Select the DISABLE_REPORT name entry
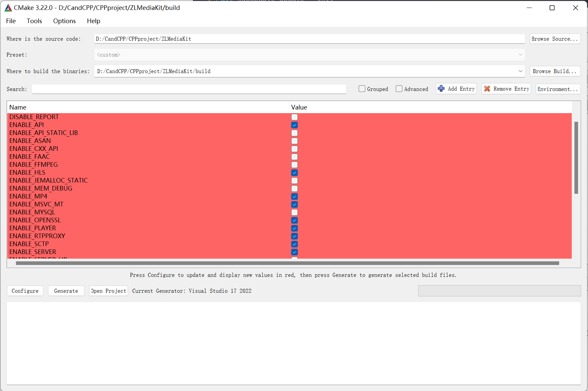588x391 pixels. tap(34, 117)
